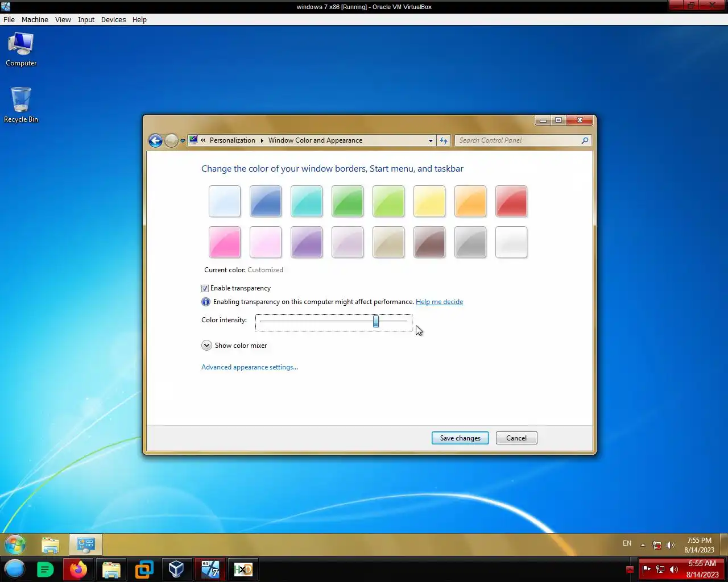Image resolution: width=728 pixels, height=582 pixels.
Task: Click guest taskbar Personalization window button
Action: point(86,544)
